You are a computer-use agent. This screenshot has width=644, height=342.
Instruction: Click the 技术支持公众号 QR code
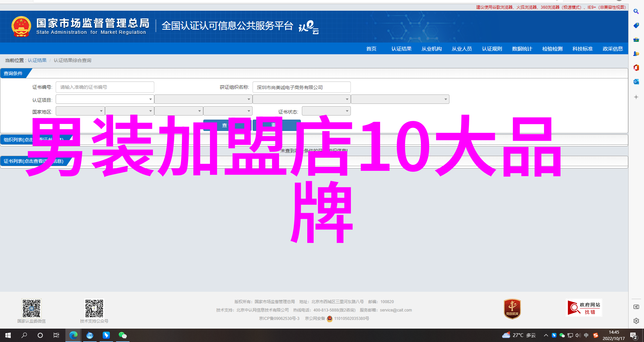(x=94, y=308)
